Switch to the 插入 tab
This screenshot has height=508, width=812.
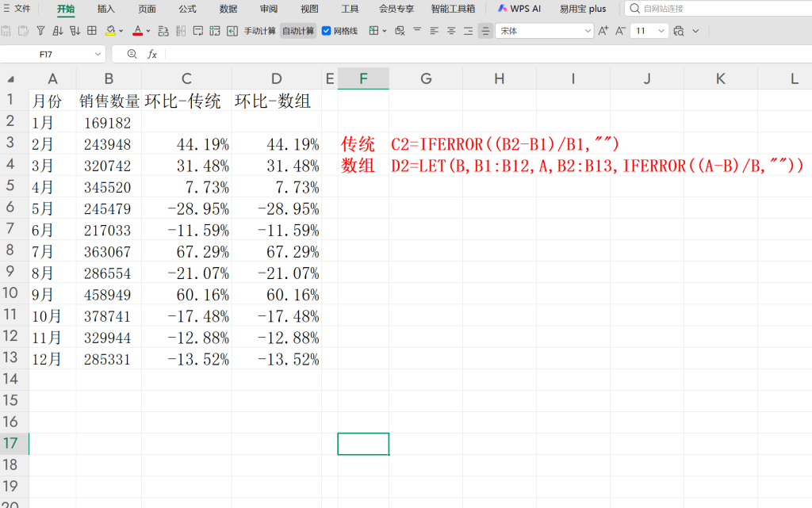coord(106,9)
